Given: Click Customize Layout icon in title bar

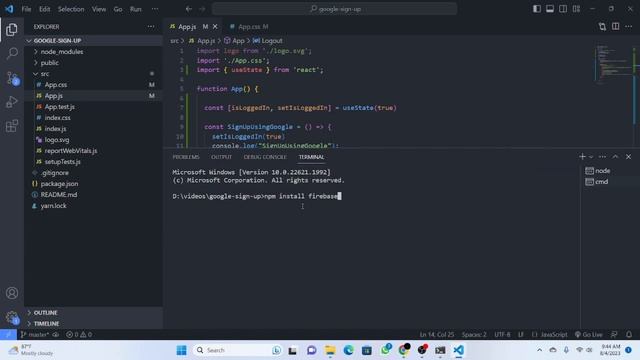Looking at the screenshot, I should tap(576, 9).
